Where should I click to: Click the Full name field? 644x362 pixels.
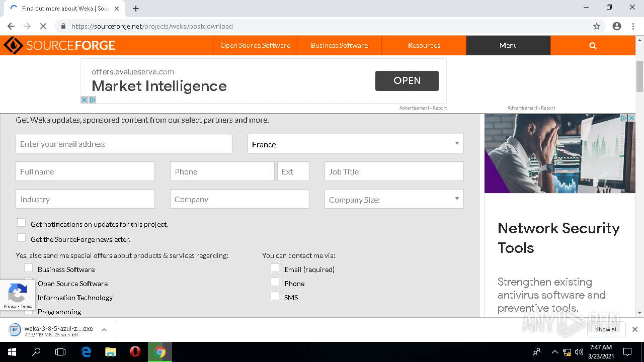pyautogui.click(x=85, y=171)
